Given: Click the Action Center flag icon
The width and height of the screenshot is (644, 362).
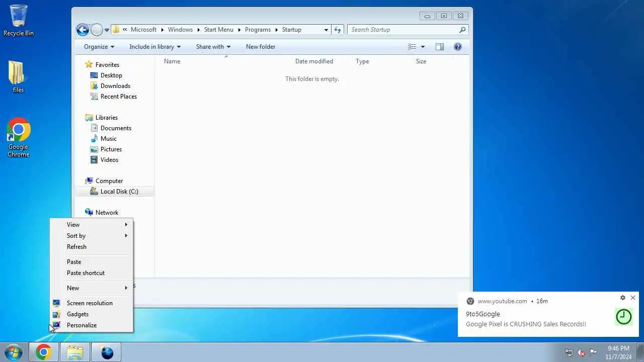Looking at the screenshot, I should 593,352.
